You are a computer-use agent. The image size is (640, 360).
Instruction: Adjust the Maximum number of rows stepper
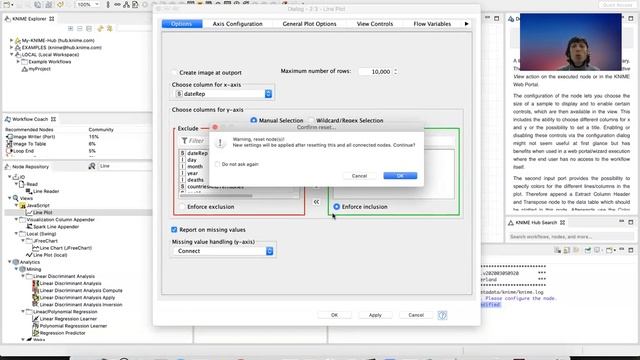pos(396,72)
